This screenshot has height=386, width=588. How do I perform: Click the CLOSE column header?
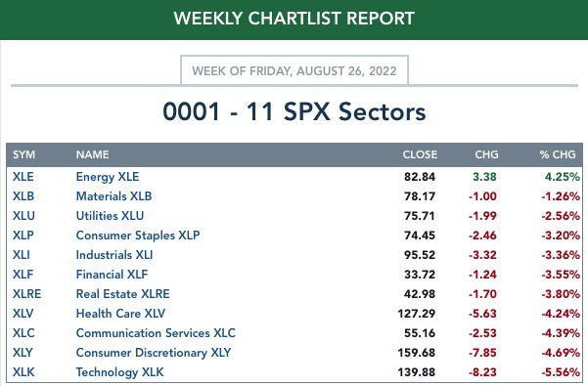click(x=420, y=154)
